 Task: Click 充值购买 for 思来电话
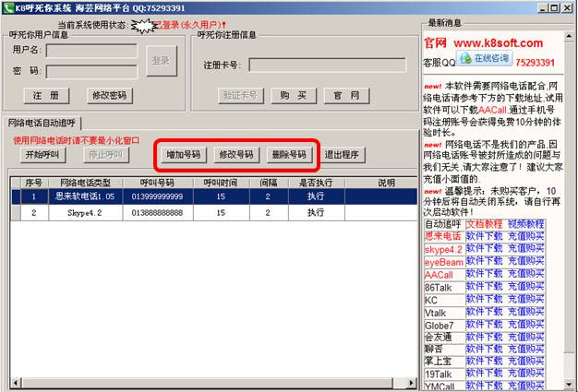click(x=526, y=236)
